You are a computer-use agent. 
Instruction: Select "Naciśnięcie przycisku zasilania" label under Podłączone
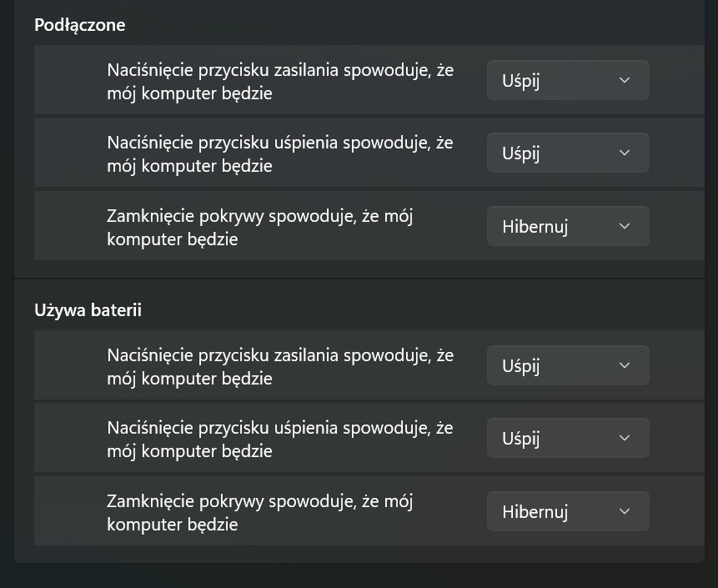pyautogui.click(x=280, y=82)
